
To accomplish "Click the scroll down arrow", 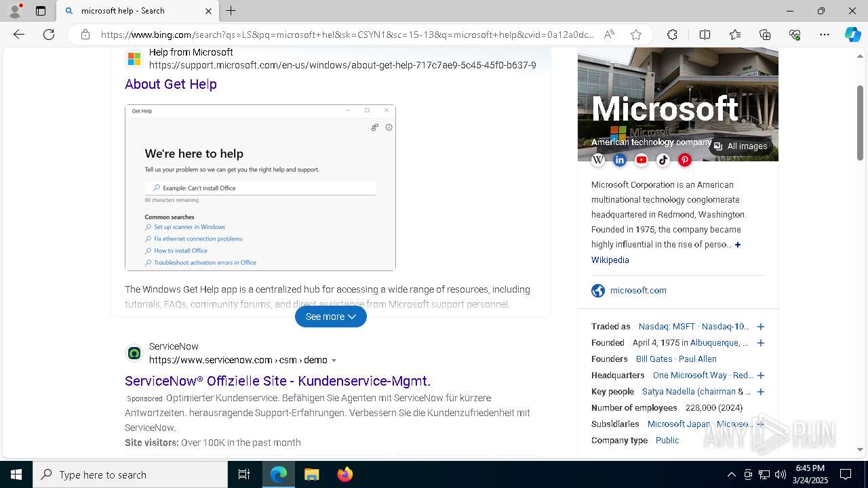I will coord(860,449).
